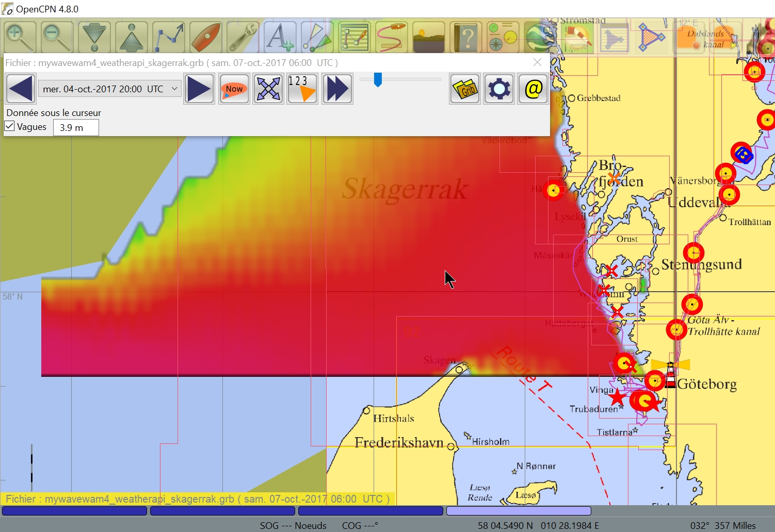Select the Create Route tool
Viewport: 775px width, 532px height.
[x=169, y=37]
